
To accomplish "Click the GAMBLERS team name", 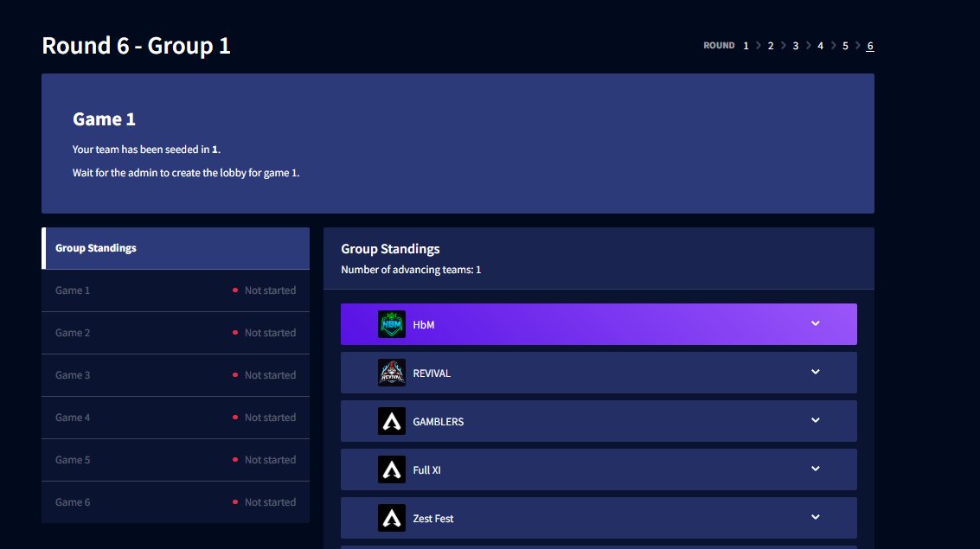I will 439,422.
